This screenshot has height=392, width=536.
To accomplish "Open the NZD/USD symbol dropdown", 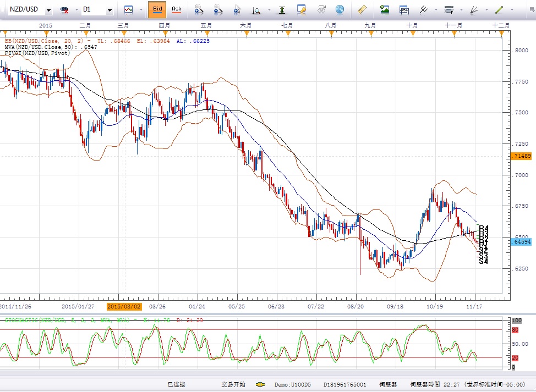I will pos(48,10).
